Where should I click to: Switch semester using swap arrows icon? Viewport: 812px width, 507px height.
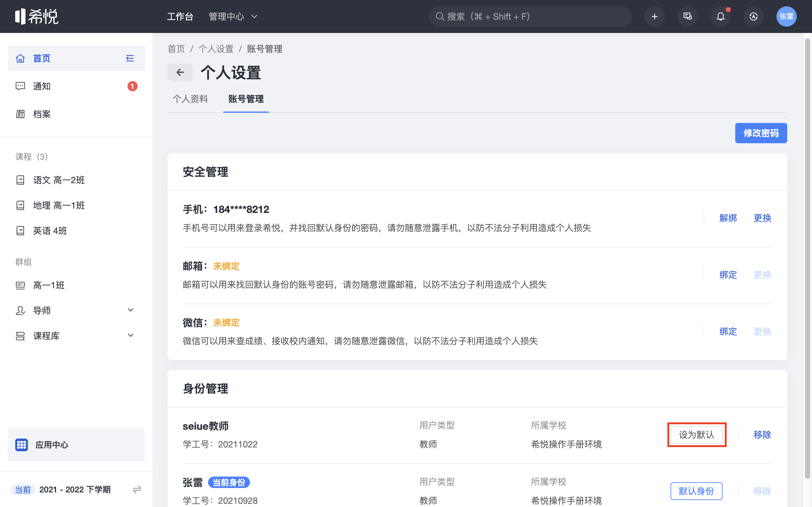point(137,490)
